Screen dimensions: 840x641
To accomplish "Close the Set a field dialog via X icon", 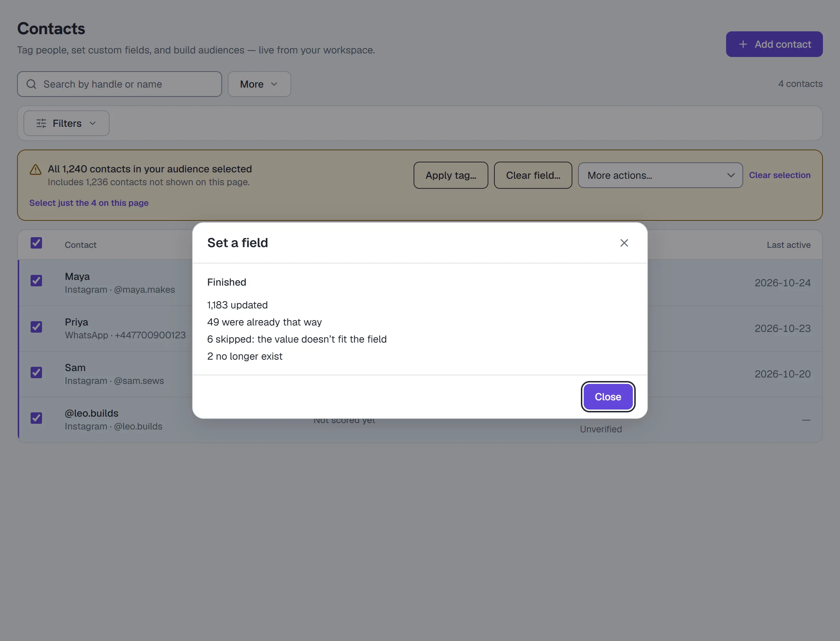I will pos(624,243).
